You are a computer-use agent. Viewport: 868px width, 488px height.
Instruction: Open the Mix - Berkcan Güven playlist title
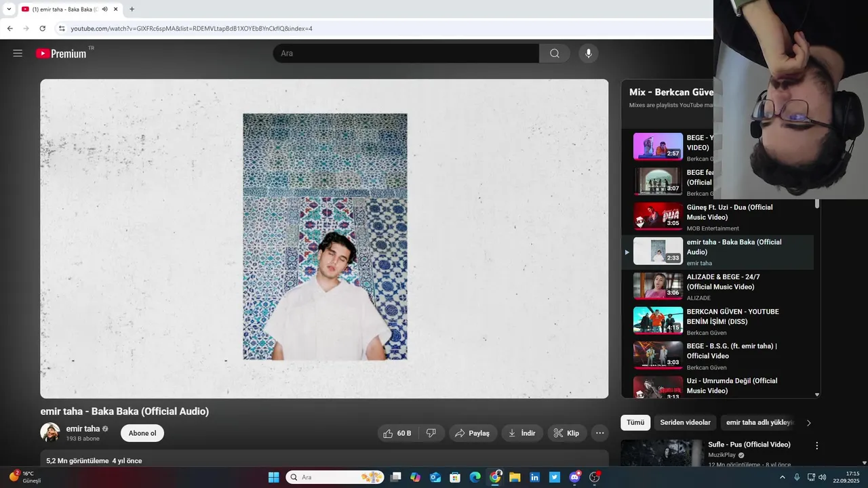[671, 92]
